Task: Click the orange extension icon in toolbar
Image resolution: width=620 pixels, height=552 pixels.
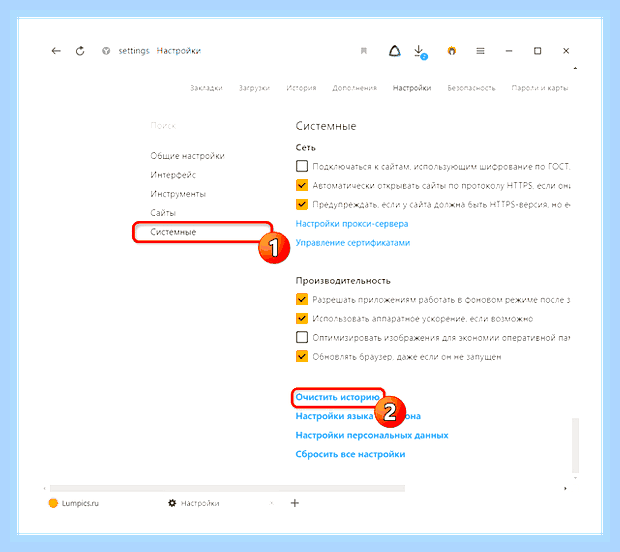Action: tap(452, 51)
